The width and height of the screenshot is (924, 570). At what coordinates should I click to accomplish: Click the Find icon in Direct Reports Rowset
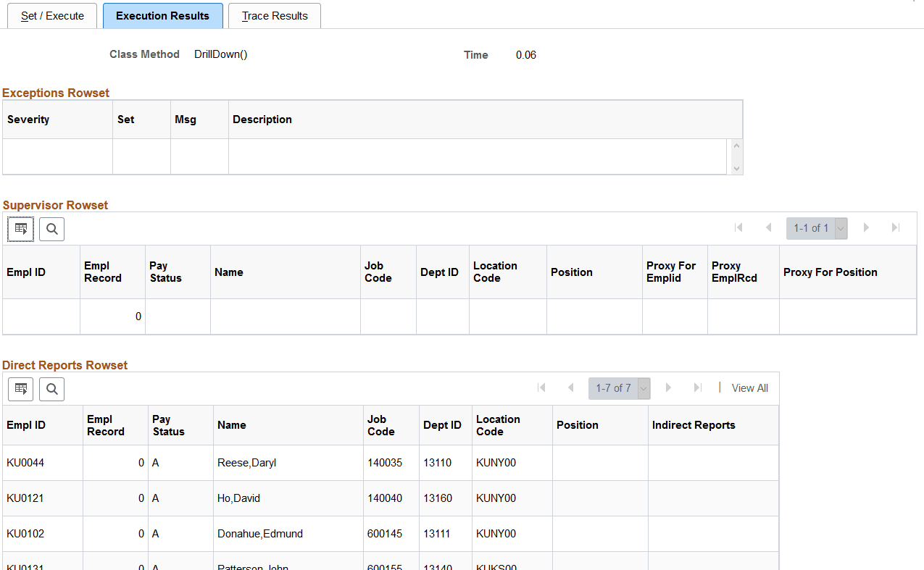(51, 388)
